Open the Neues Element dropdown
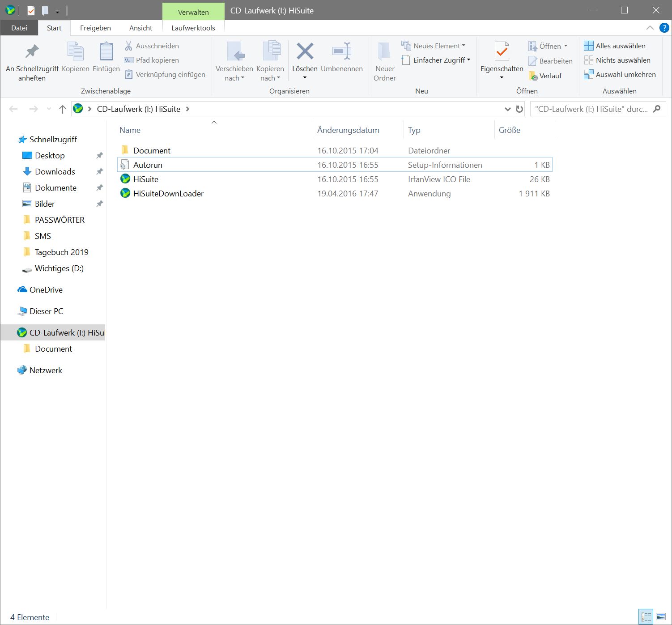 [434, 46]
